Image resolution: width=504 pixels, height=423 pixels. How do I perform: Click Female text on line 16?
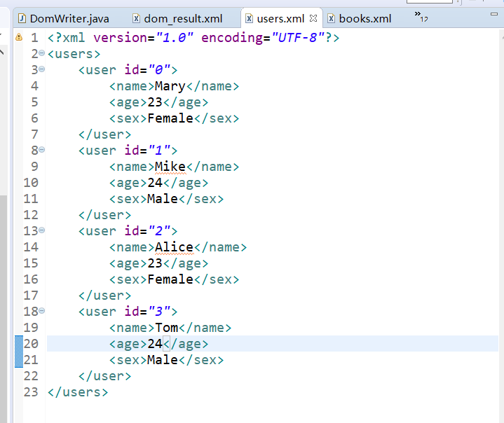170,279
